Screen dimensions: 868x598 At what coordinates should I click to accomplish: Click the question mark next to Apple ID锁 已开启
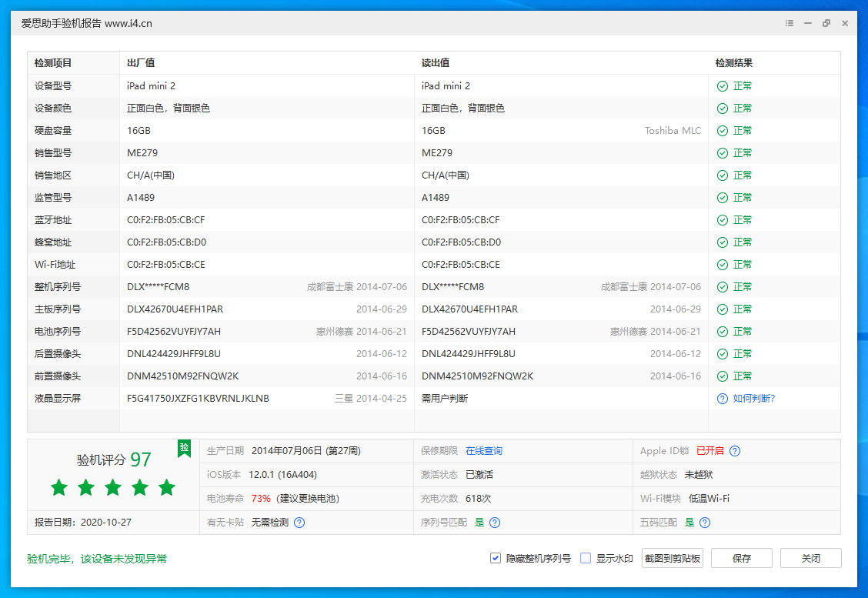coord(736,451)
